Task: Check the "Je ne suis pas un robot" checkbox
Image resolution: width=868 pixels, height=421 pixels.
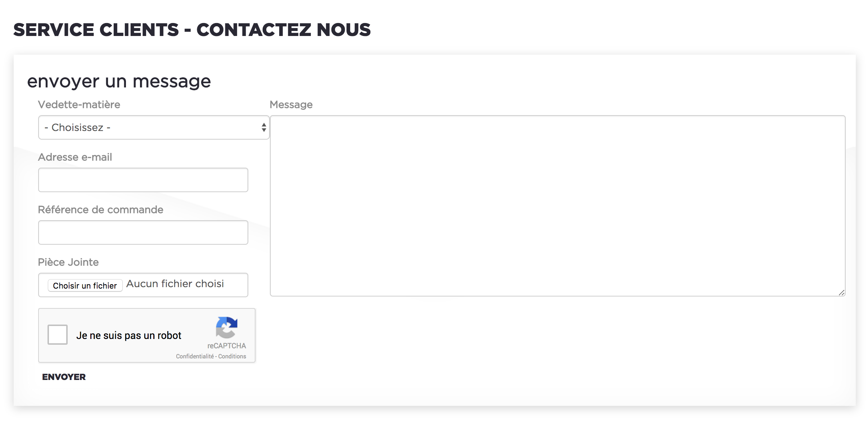Action: click(58, 335)
